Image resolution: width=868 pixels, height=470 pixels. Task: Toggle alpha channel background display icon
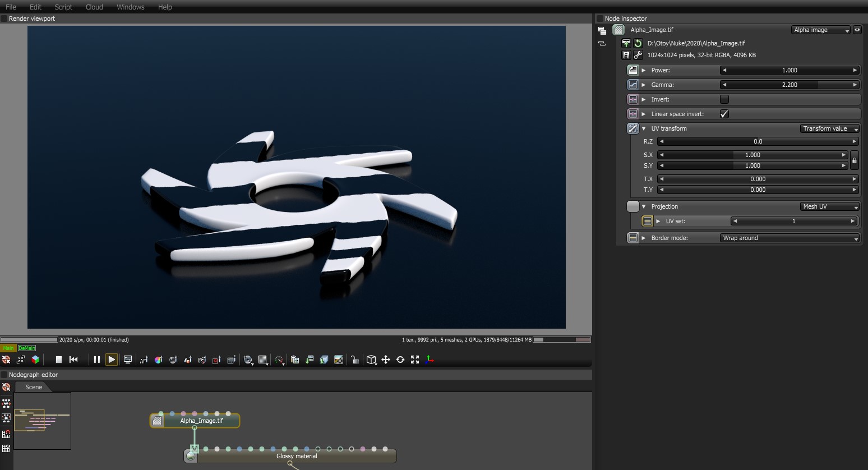point(339,360)
